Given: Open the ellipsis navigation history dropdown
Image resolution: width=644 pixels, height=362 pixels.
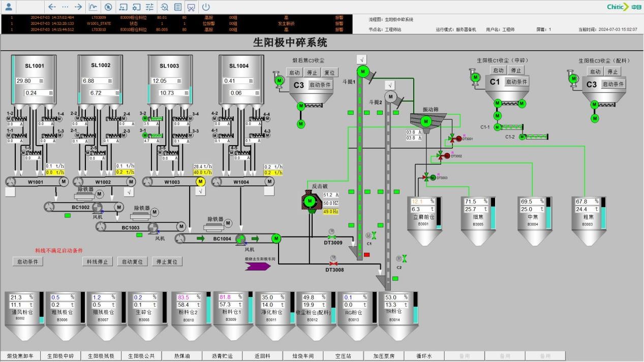Looking at the screenshot, I should click(65, 7).
